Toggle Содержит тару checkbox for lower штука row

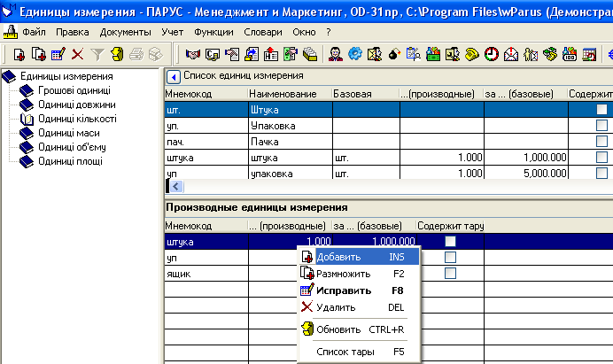tap(450, 241)
